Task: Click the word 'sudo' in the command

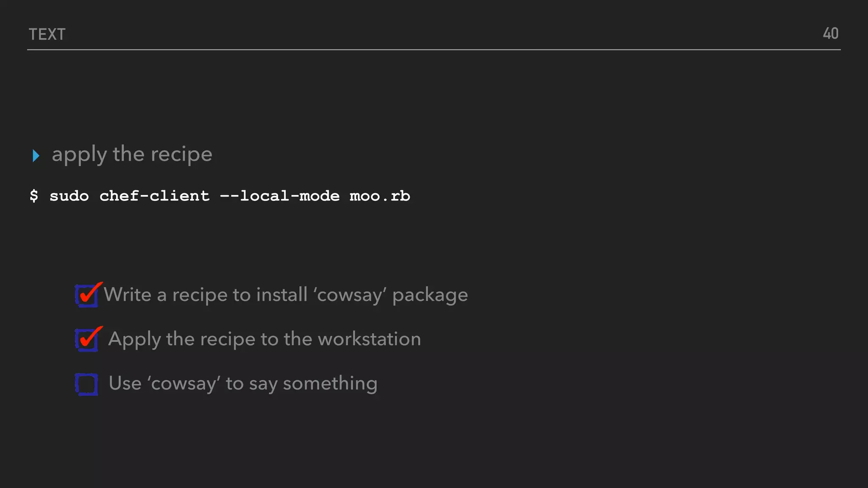Action: point(69,196)
